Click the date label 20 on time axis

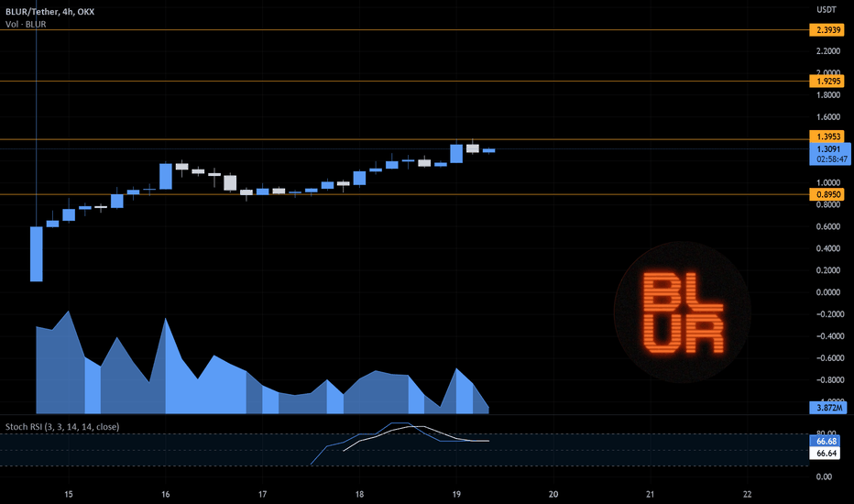(553, 494)
